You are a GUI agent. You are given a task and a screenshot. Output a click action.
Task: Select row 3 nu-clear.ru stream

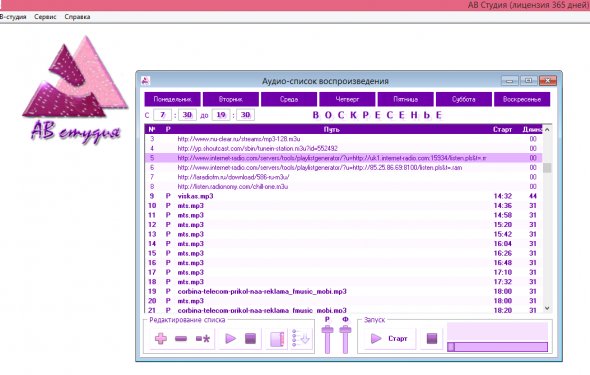(x=343, y=139)
